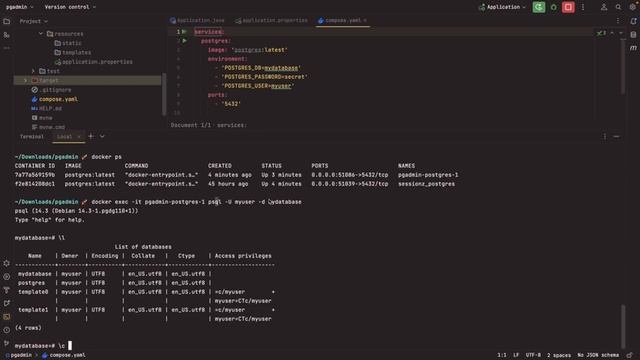Open IDE settings gear icon
640x360 pixels.
[633, 7]
